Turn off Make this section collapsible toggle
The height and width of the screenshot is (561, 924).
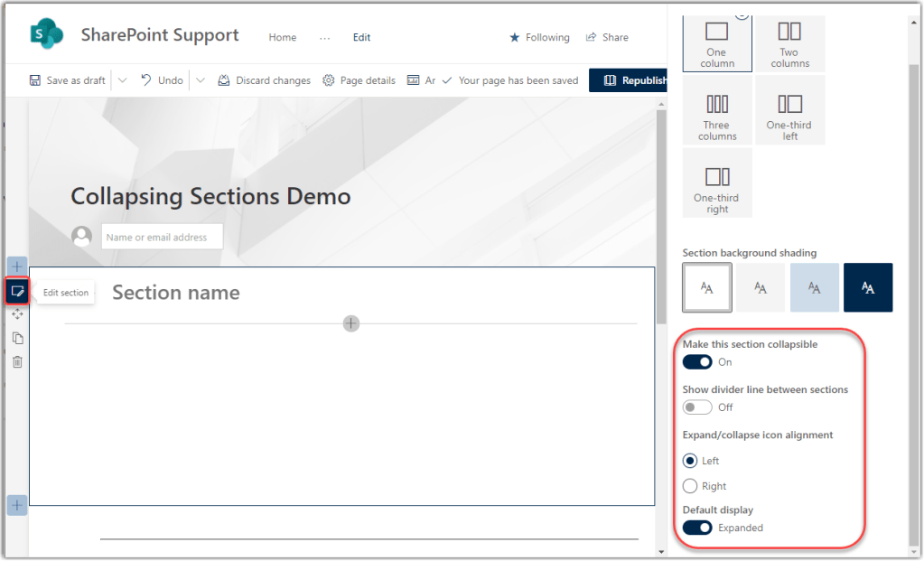[x=697, y=362]
